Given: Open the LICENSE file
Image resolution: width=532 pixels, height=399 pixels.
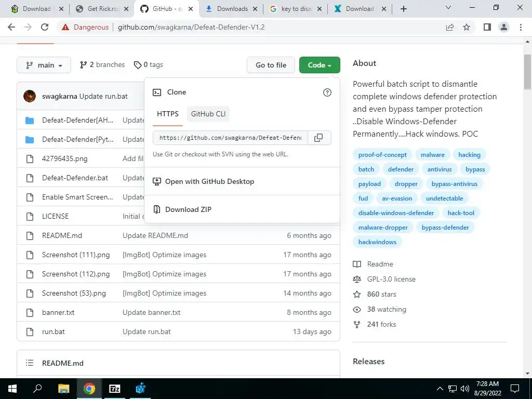Looking at the screenshot, I should tap(55, 216).
